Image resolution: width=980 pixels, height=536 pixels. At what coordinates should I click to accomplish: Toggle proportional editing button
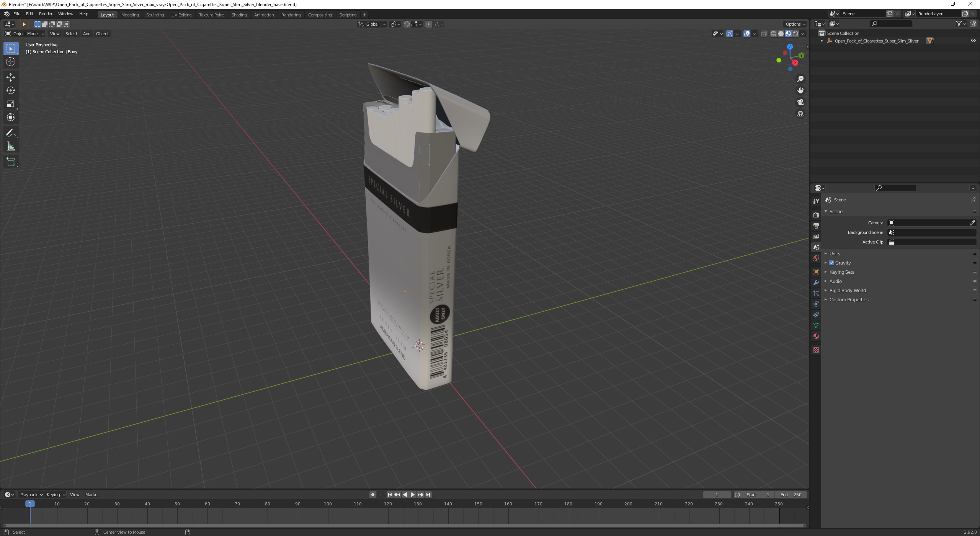coord(429,24)
